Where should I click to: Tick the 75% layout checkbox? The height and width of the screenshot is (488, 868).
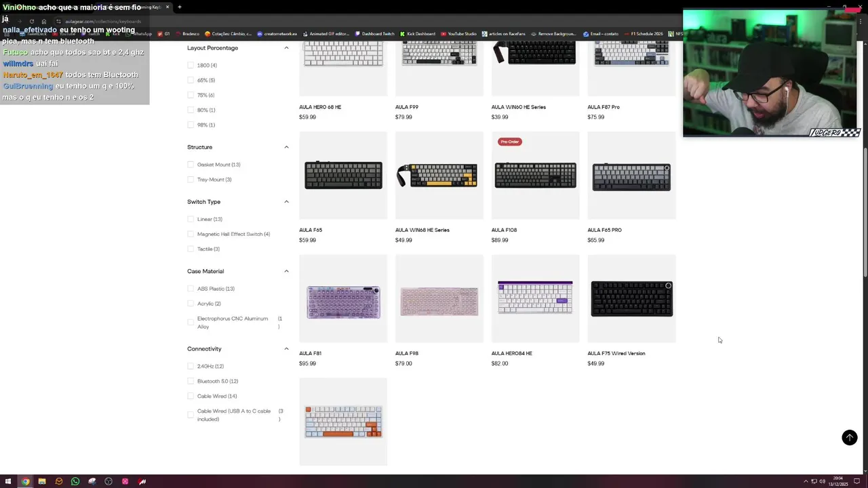click(191, 95)
